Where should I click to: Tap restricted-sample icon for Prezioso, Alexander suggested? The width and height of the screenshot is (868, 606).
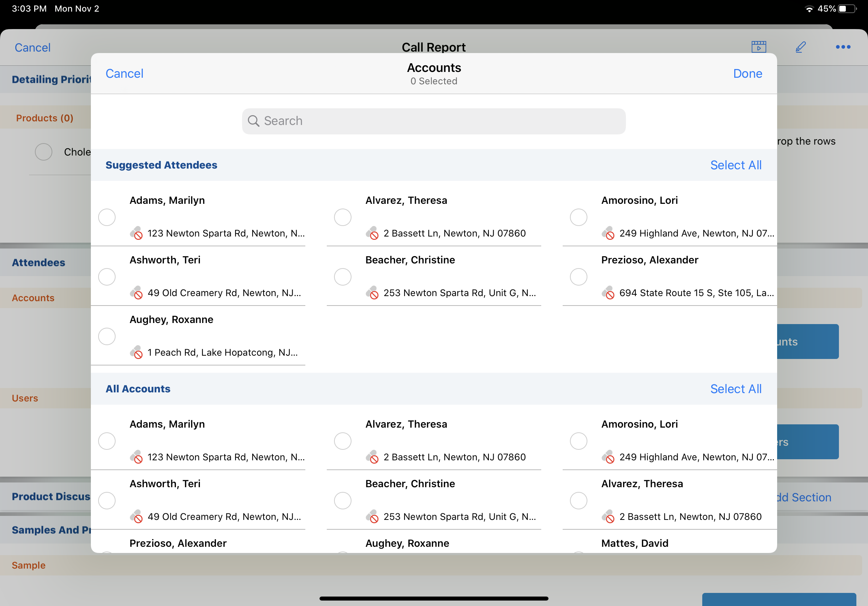608,293
